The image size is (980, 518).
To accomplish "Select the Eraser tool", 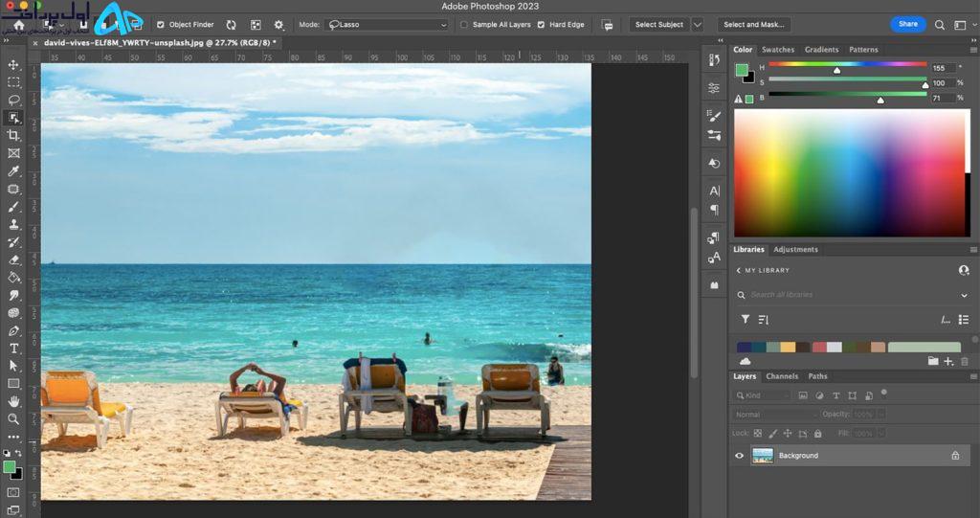I will click(x=13, y=259).
